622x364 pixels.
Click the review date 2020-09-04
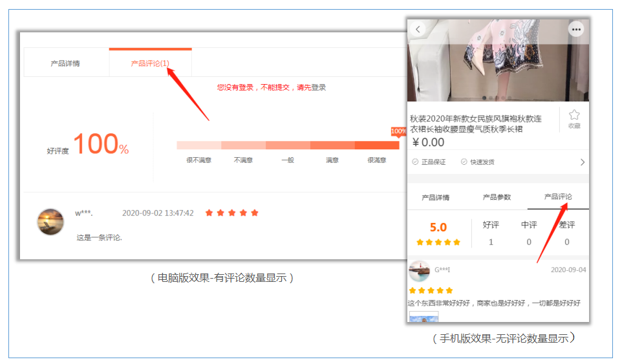tap(568, 270)
